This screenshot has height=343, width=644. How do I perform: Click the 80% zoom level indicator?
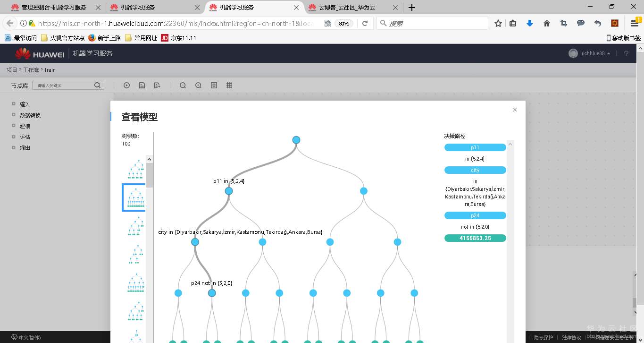pos(344,23)
